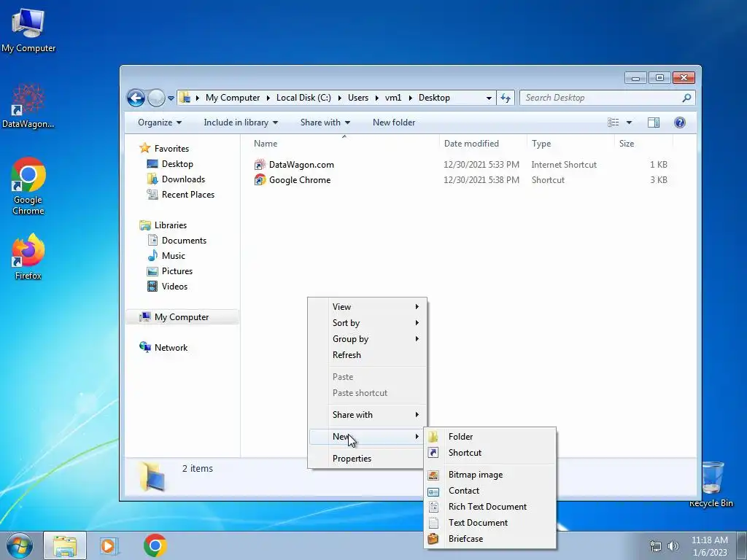This screenshot has height=560, width=747.
Task: Select Videos library in sidebar
Action: [174, 286]
